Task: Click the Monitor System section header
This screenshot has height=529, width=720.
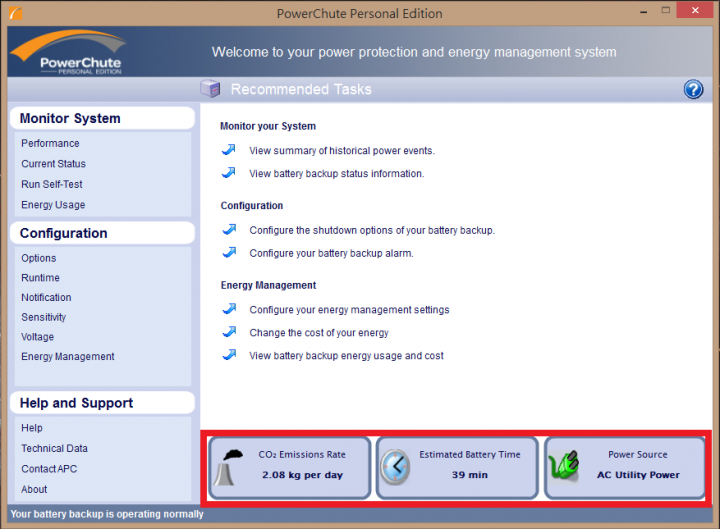Action: pyautogui.click(x=102, y=118)
